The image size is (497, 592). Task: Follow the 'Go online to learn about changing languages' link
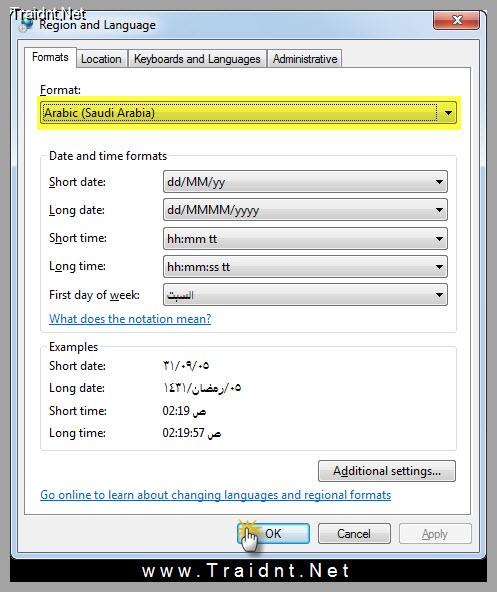point(215,495)
